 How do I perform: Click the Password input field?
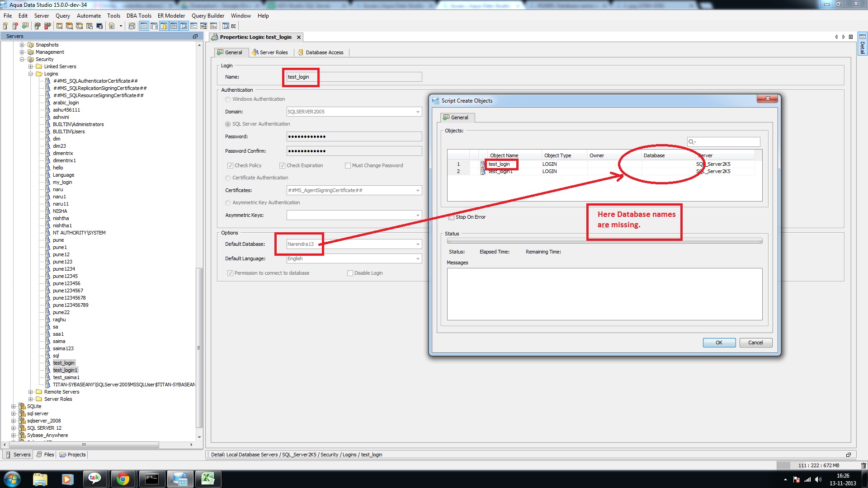pyautogui.click(x=354, y=136)
